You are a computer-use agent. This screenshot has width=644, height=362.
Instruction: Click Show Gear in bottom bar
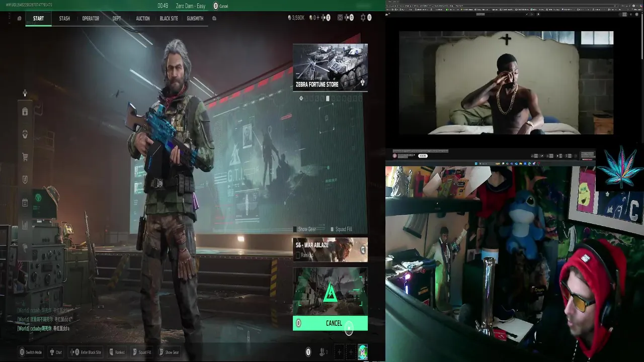[x=169, y=352]
